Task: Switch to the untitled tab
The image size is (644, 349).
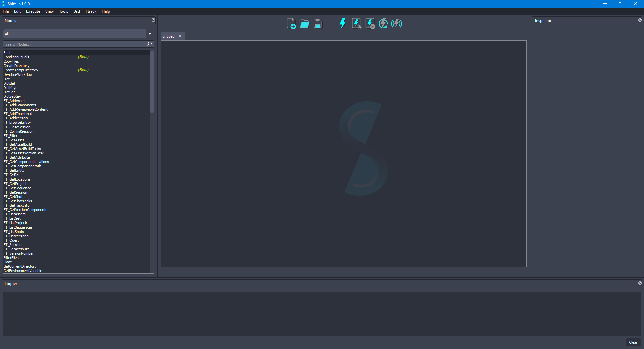Action: [169, 36]
